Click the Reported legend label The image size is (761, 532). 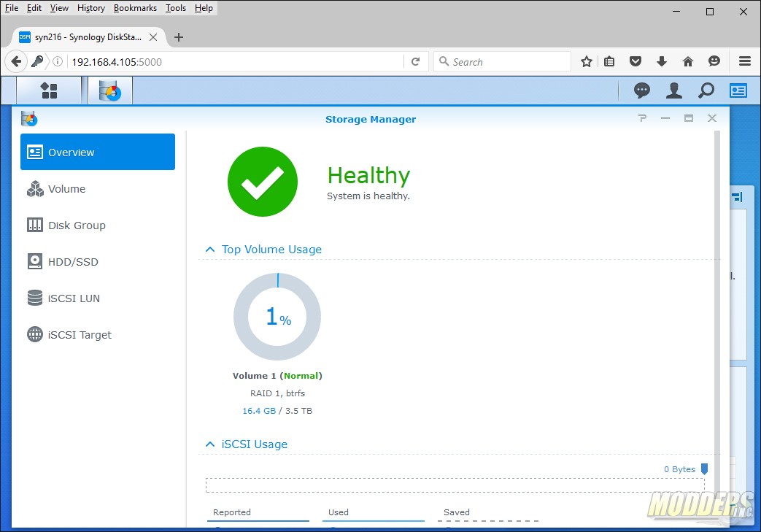click(x=232, y=512)
